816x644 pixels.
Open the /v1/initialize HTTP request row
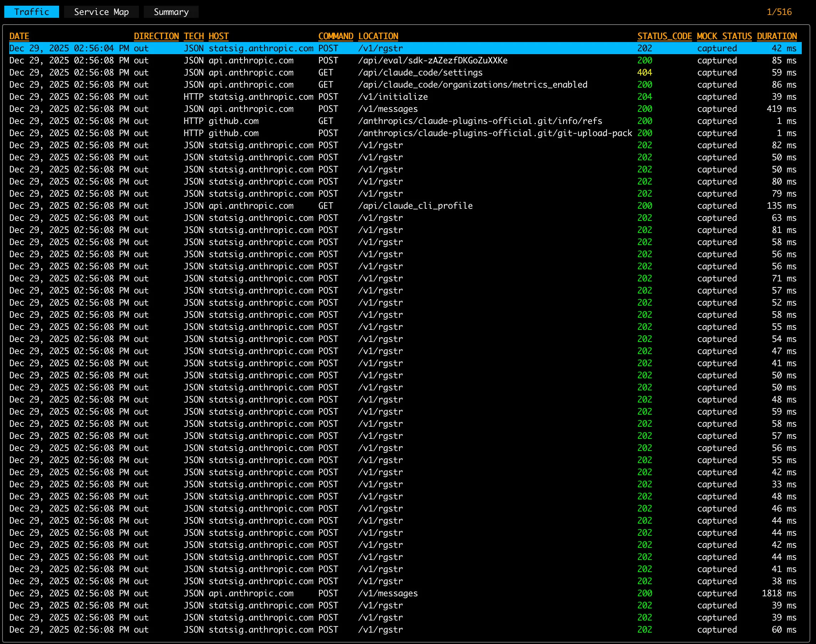point(377,97)
